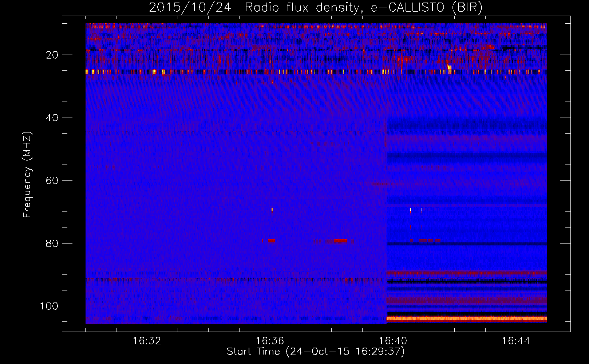Click the "Start Time (24-Oct-15 16:29:37)" x-axis label
The width and height of the screenshot is (589, 364).
(316, 352)
